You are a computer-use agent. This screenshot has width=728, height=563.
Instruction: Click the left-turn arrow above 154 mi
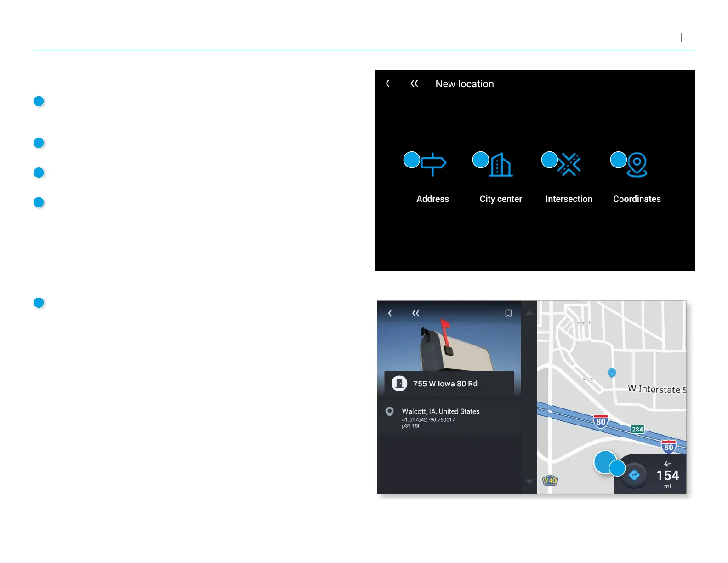667,464
